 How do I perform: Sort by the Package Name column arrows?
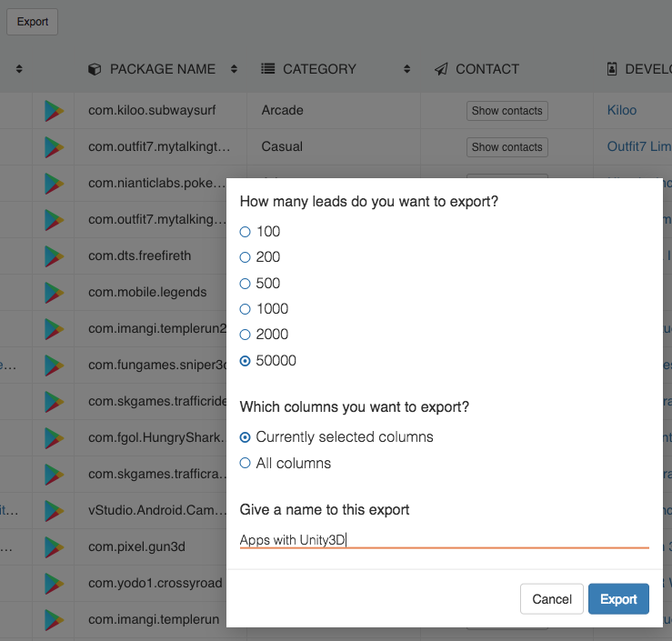[x=234, y=69]
